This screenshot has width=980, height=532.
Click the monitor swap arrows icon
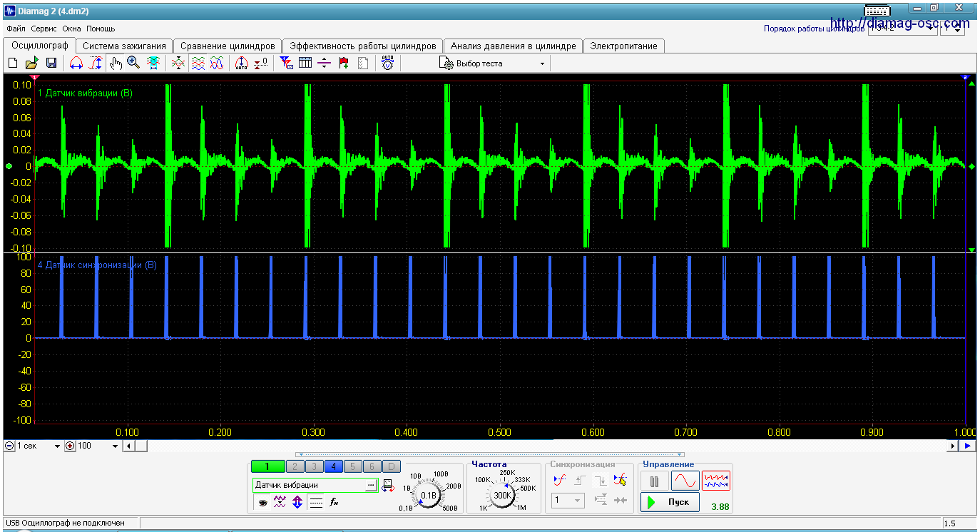point(387,486)
